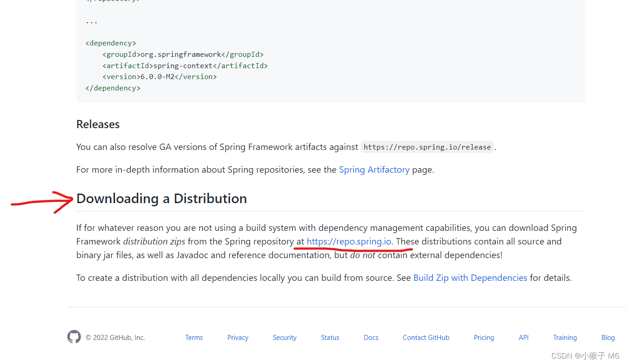626x364 pixels.
Task: Click the © 2022 GitHub, Inc. text
Action: coord(115,338)
